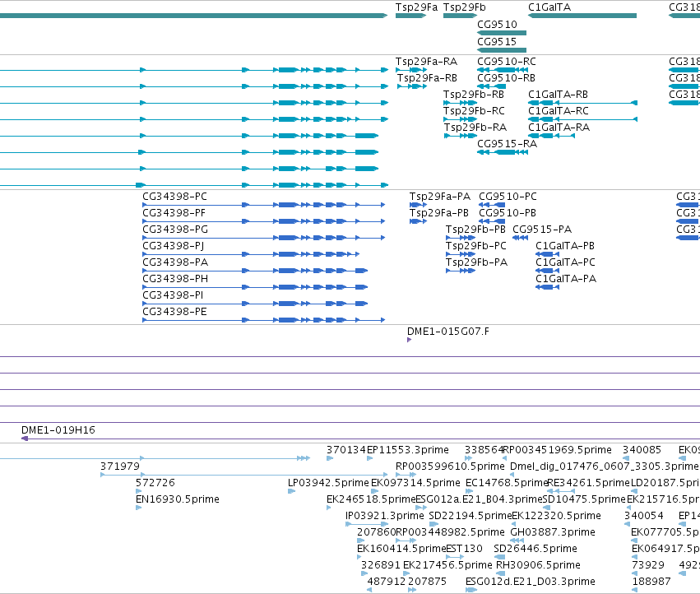Open EST EN16930.5prime
The image size is (700, 594).
click(177, 499)
